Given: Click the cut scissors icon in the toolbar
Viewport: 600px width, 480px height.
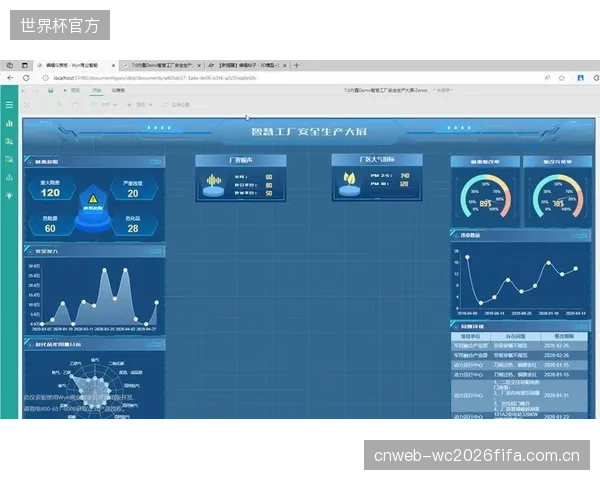Looking at the screenshot, I should (27, 104).
